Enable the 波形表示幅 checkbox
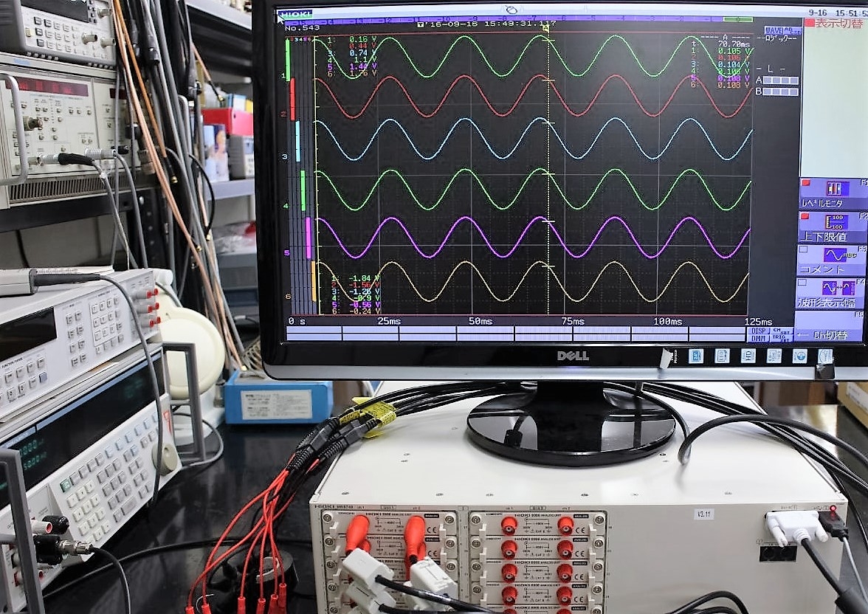The image size is (868, 614). point(802,283)
